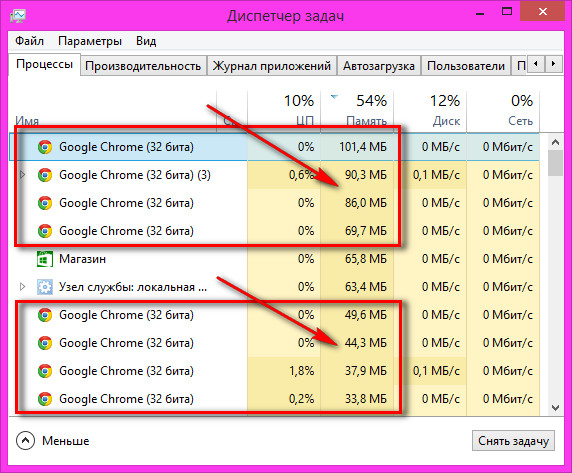Select the Узел службы: локальная row name

point(133,287)
